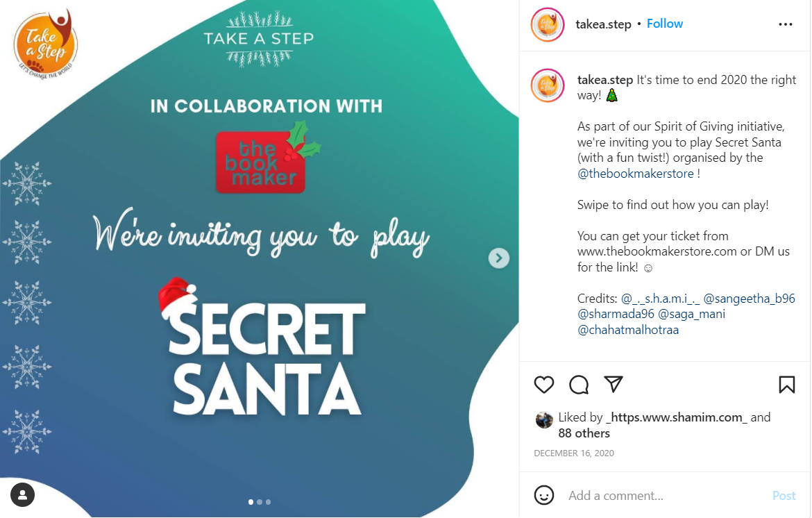
Task: Click the Post comment button
Action: tap(784, 496)
